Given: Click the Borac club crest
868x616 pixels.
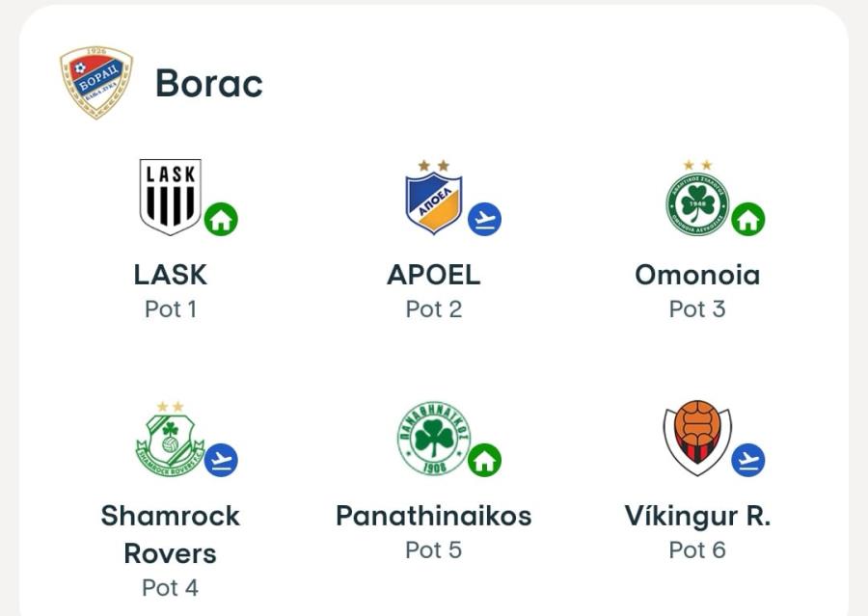Looking at the screenshot, I should 96,83.
